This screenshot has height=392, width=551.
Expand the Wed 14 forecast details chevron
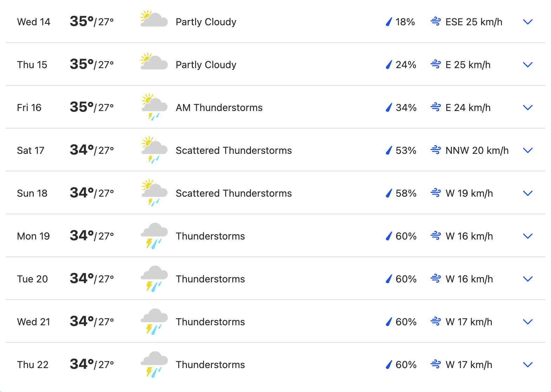click(x=528, y=22)
